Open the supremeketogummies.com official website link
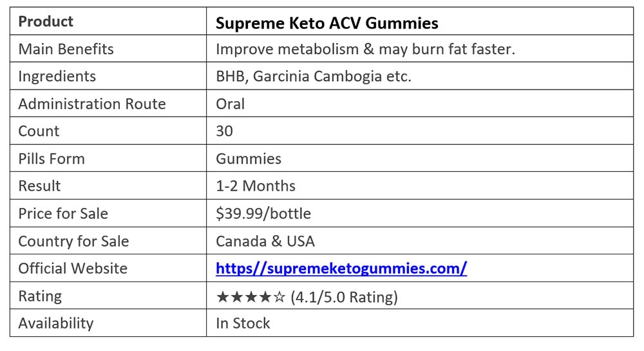Image resolution: width=644 pixels, height=351 pixels. [x=341, y=269]
